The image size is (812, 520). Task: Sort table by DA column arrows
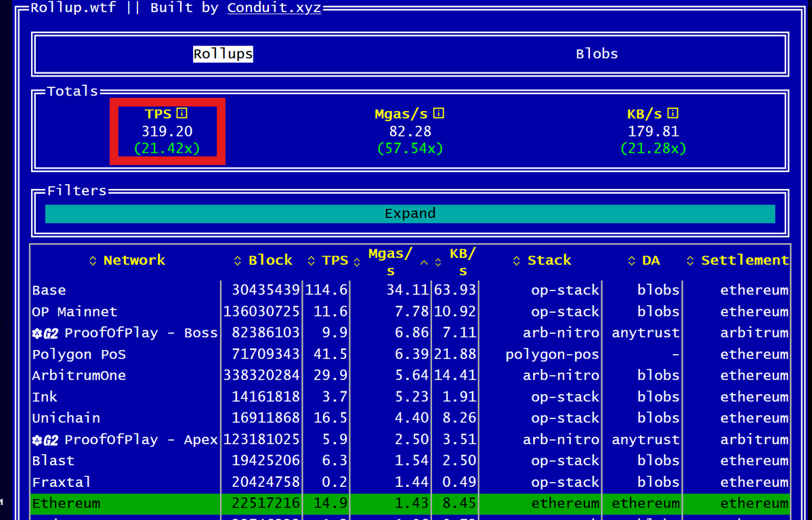631,261
